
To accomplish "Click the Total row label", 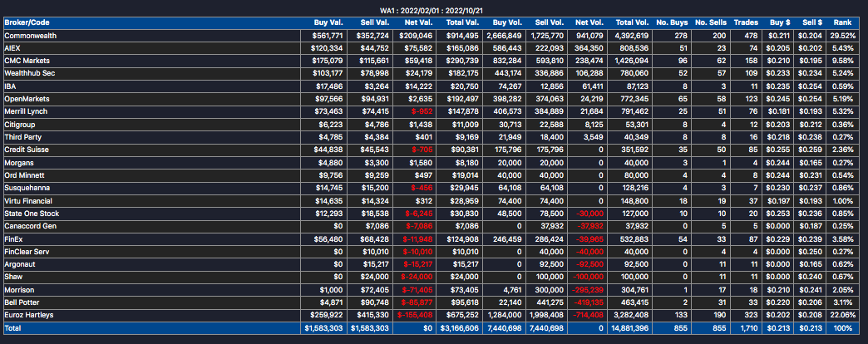I will [12, 328].
